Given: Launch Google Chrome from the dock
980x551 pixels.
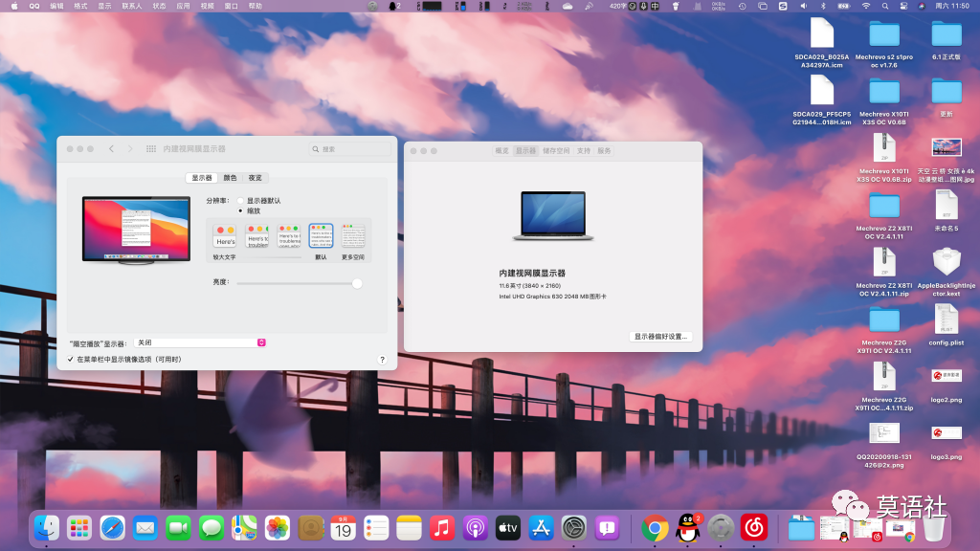Looking at the screenshot, I should click(655, 528).
